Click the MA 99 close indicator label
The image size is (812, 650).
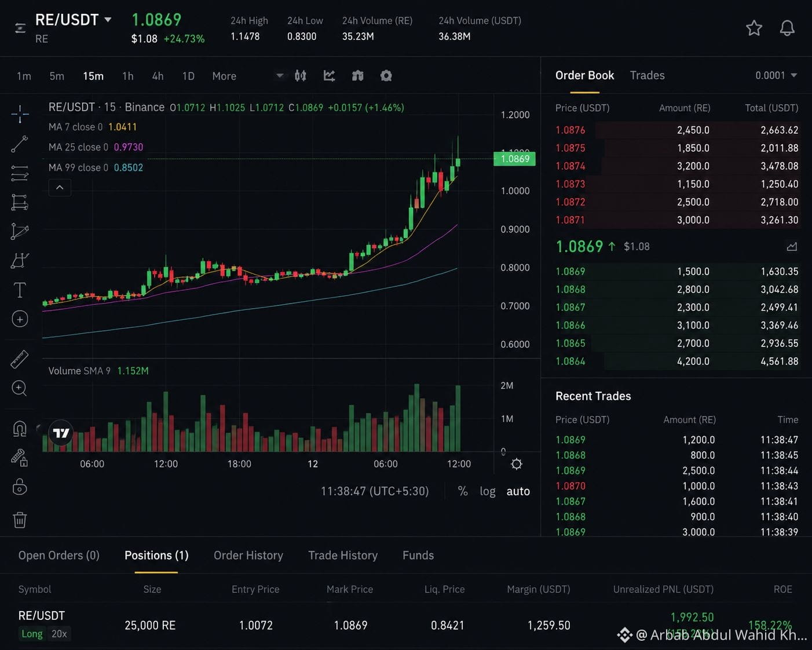(78, 167)
